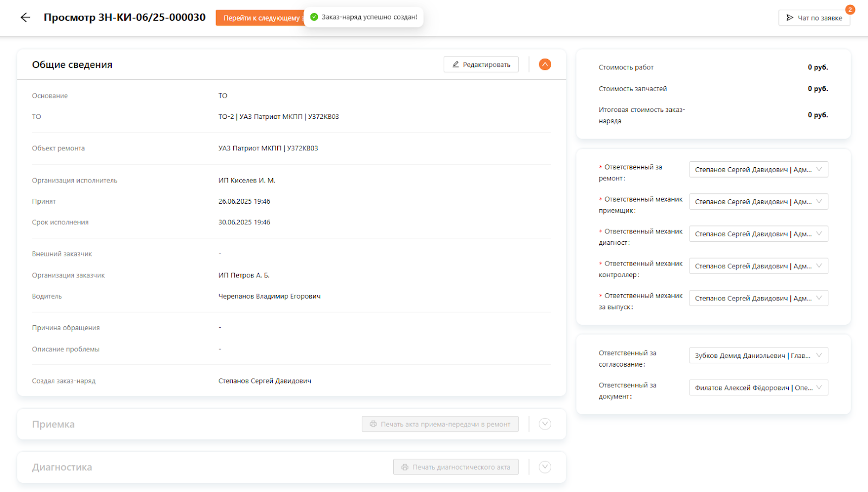Click Печать акта приема-передачи в ремонт
868x492 pixels.
pyautogui.click(x=439, y=424)
